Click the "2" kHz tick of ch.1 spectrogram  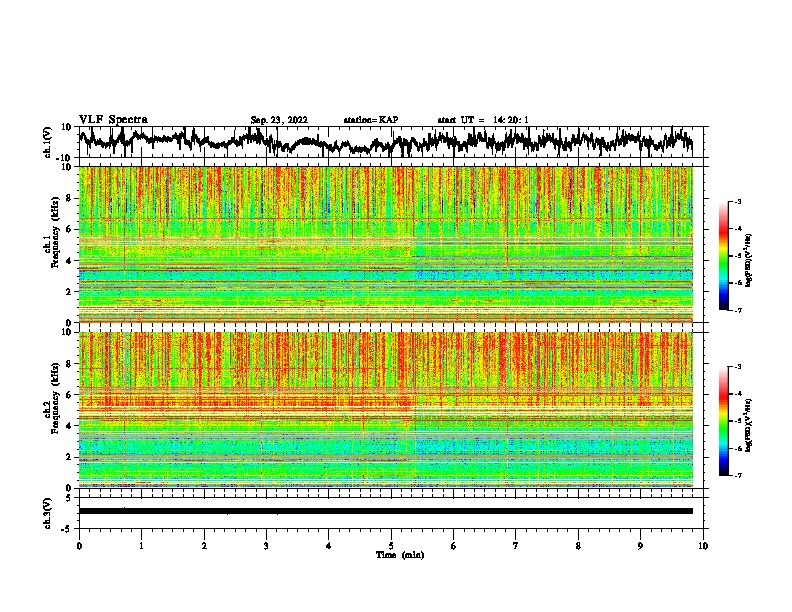(69, 291)
